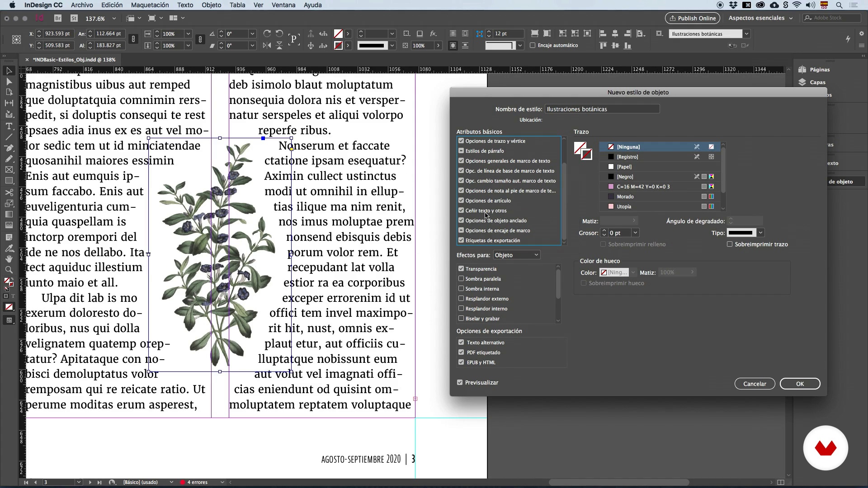
Task: Select the Morado swatch
Action: tap(660, 197)
